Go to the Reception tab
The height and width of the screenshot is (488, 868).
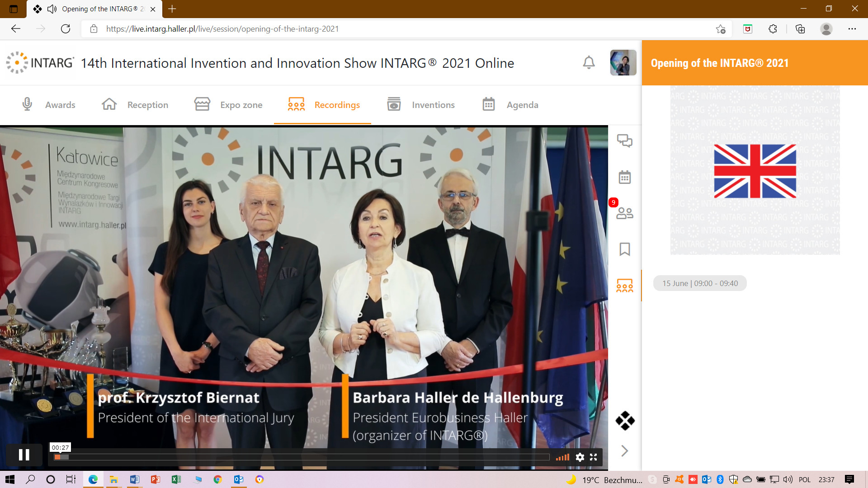click(135, 105)
